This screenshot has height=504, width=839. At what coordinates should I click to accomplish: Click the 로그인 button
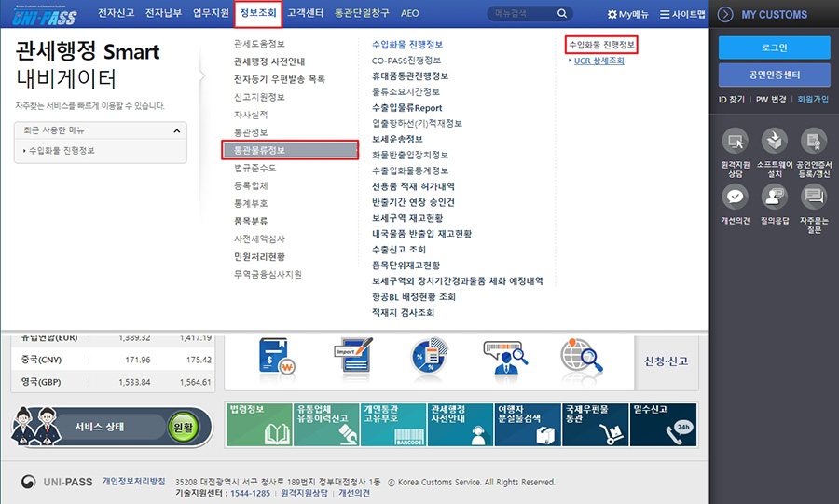point(775,48)
